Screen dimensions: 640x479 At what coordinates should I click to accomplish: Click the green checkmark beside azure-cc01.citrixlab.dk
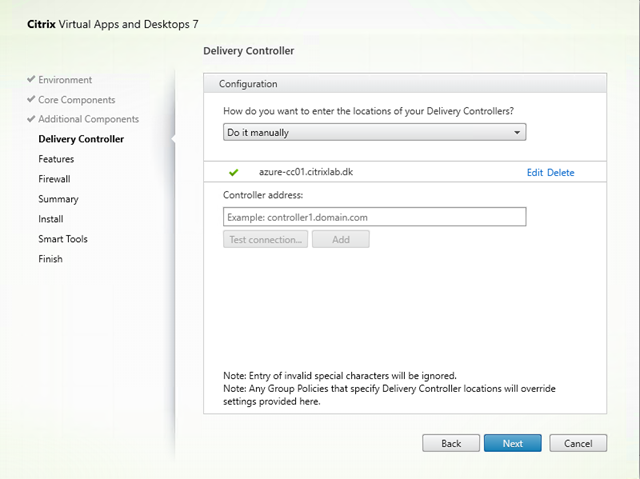click(x=233, y=173)
